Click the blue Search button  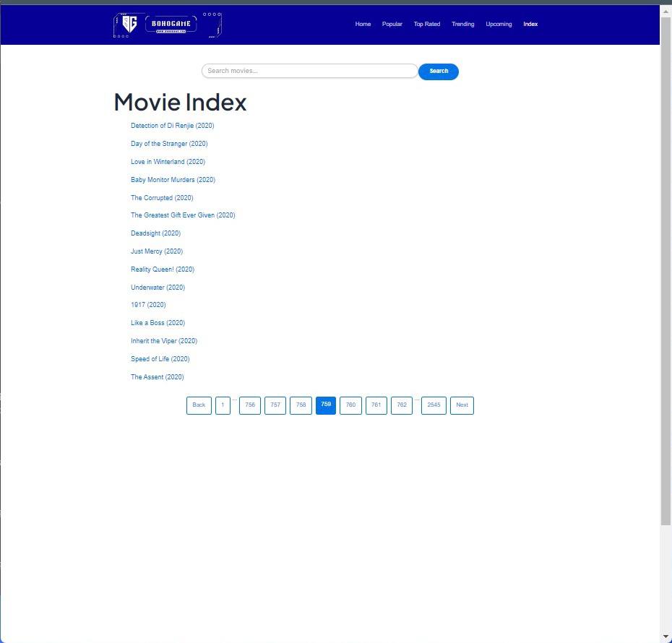pos(439,71)
